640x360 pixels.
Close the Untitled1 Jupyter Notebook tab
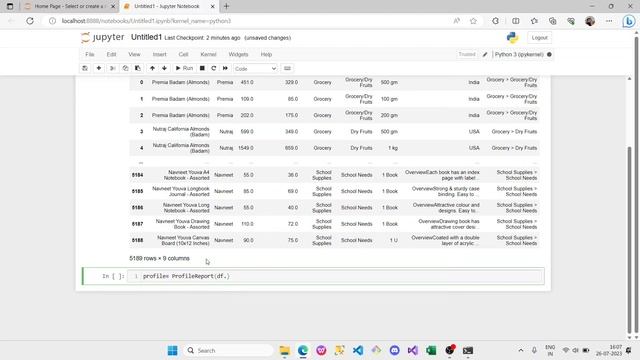pyautogui.click(x=213, y=7)
